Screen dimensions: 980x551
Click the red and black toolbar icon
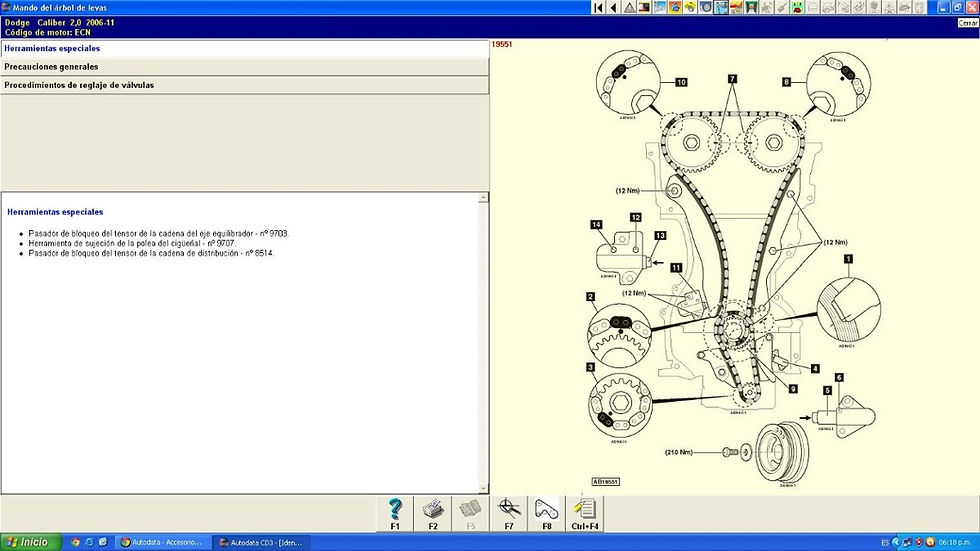coord(644,7)
